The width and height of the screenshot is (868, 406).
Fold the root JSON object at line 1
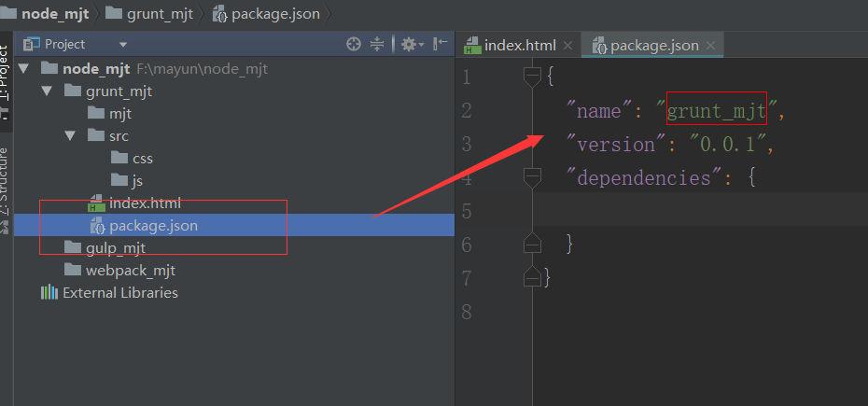(x=532, y=77)
